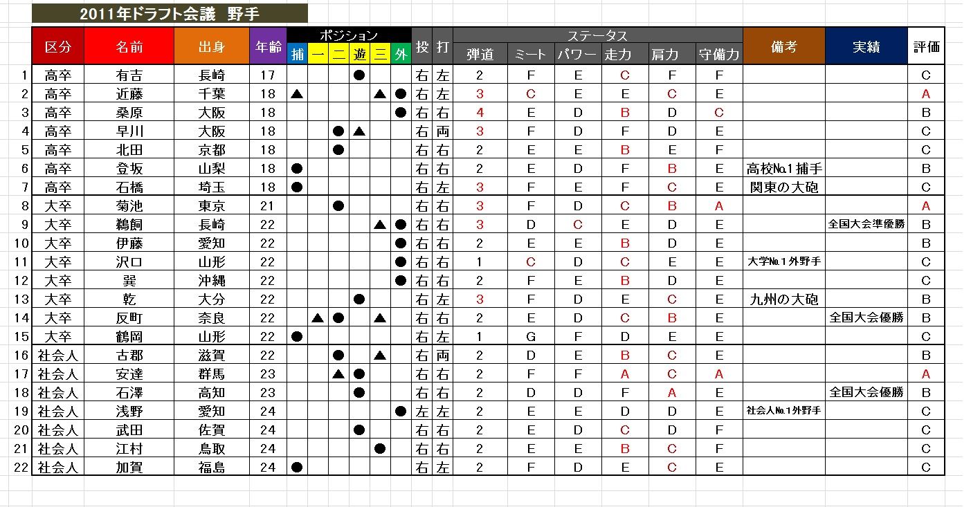The image size is (980, 507).
Task: Click the 出身 column header
Action: [x=212, y=46]
